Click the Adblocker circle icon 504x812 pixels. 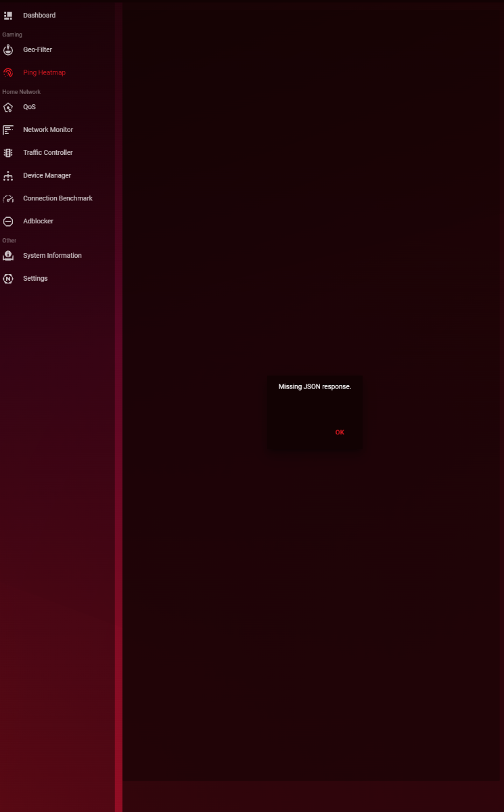(x=8, y=221)
